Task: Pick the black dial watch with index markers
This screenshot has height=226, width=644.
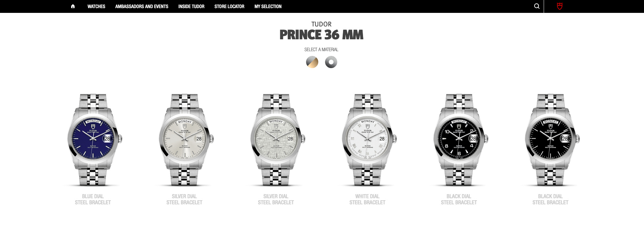Action: click(551, 140)
